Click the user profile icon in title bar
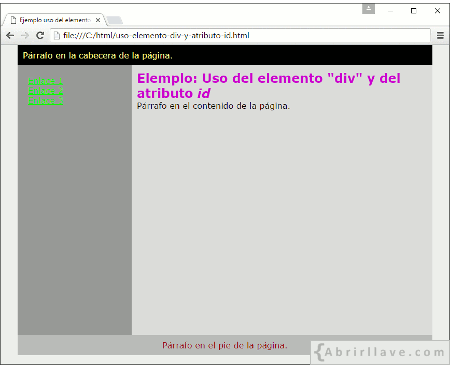 (x=368, y=9)
